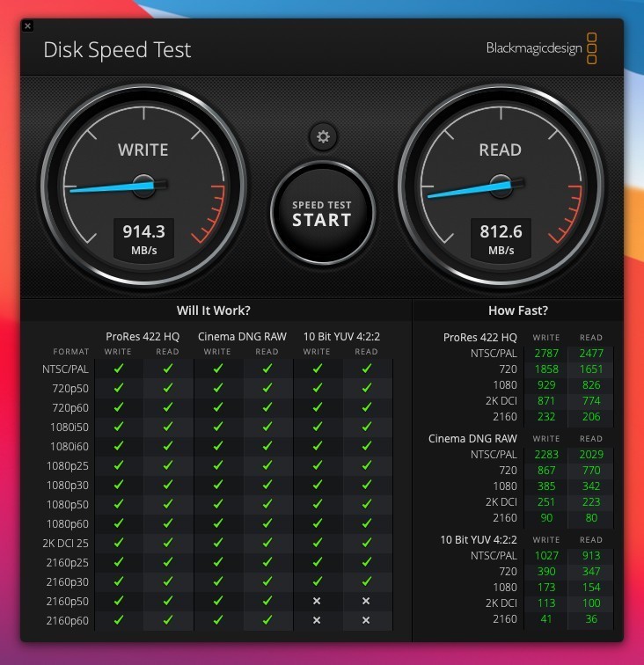
Task: Click the 914.3 MB/s write readout
Action: 143,238
